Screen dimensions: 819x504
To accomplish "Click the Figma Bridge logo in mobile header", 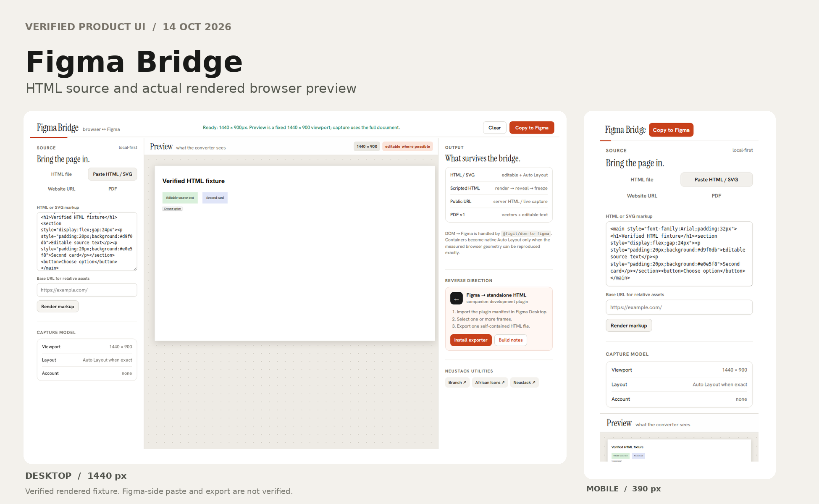I will pyautogui.click(x=625, y=130).
